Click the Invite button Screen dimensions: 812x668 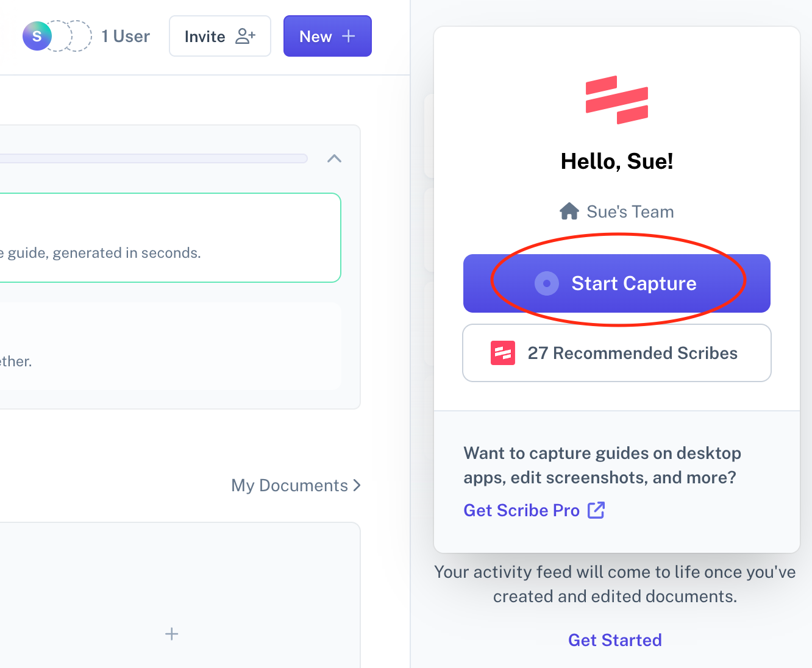pyautogui.click(x=219, y=36)
